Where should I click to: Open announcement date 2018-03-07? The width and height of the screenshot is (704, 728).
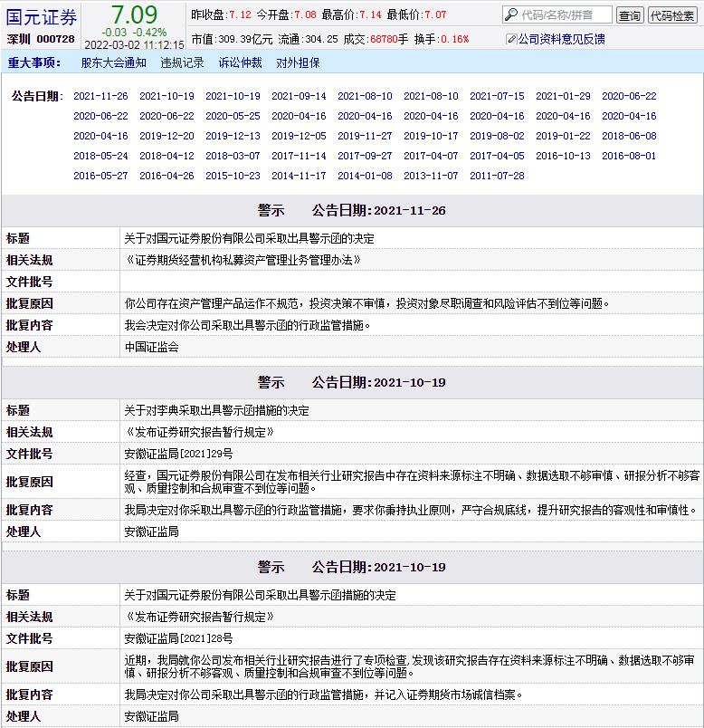(x=233, y=156)
